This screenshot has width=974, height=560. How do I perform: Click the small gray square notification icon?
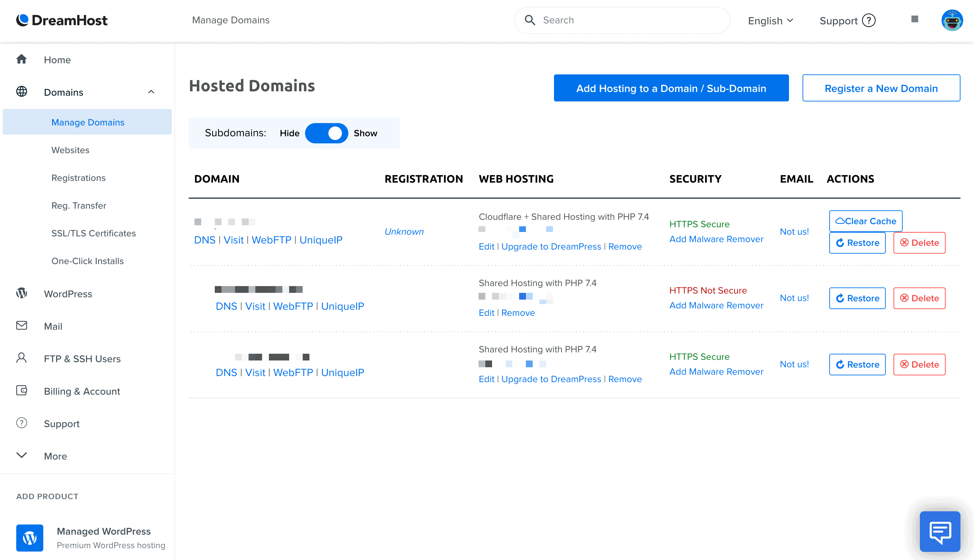[x=915, y=19]
